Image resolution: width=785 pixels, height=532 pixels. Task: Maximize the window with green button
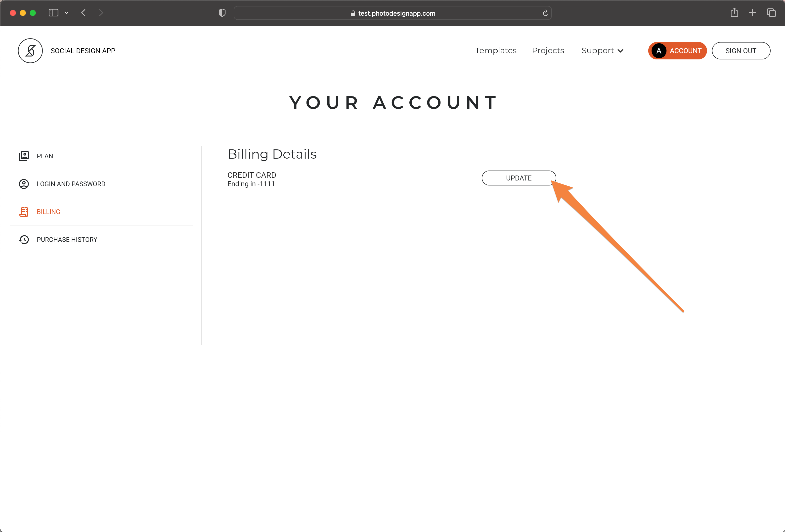pos(33,13)
